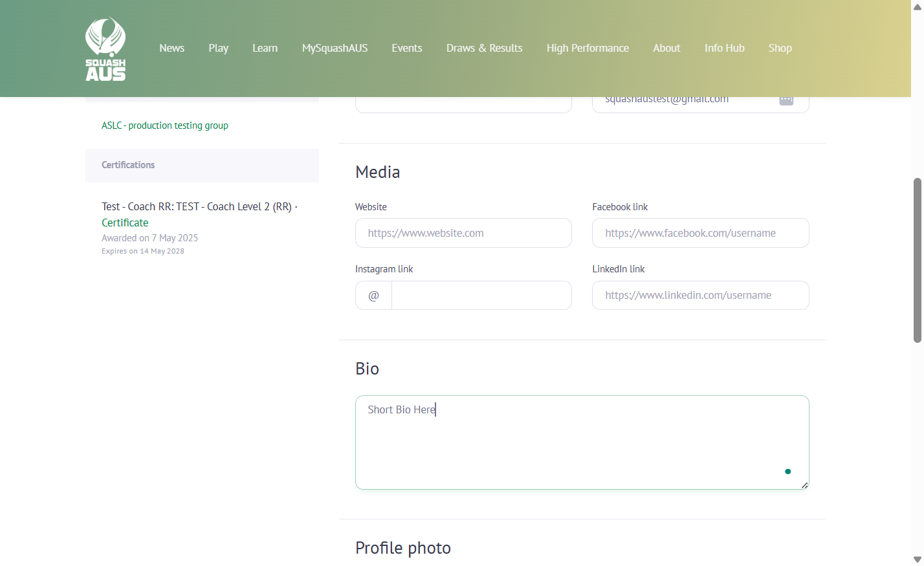924x566 pixels.
Task: Click the green dot indicator in Bio box
Action: pyautogui.click(x=787, y=472)
